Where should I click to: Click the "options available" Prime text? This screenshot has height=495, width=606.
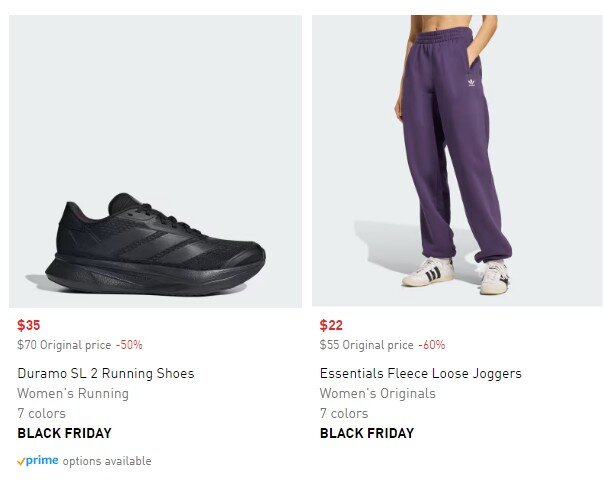click(x=107, y=461)
